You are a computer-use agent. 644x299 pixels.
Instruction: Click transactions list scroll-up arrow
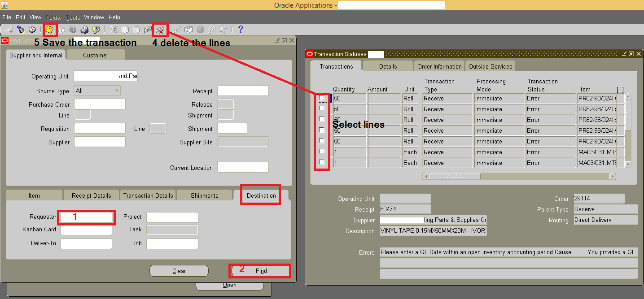[628, 96]
